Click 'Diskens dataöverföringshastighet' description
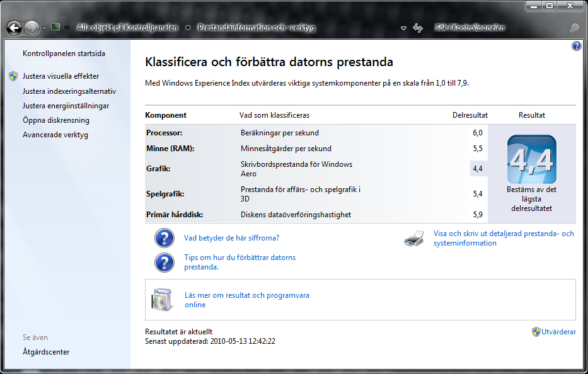588x374 pixels. click(296, 215)
